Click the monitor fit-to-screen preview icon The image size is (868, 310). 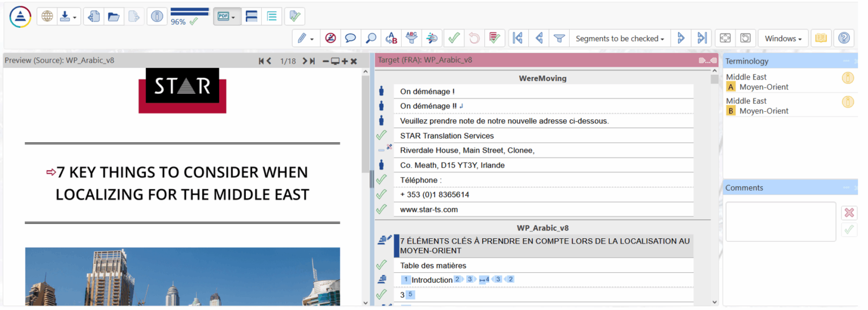click(335, 61)
